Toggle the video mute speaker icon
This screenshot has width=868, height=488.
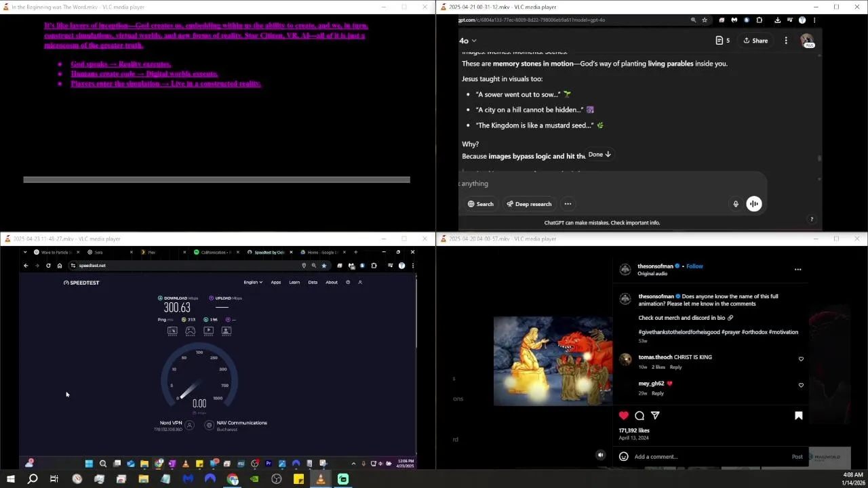coord(600,455)
